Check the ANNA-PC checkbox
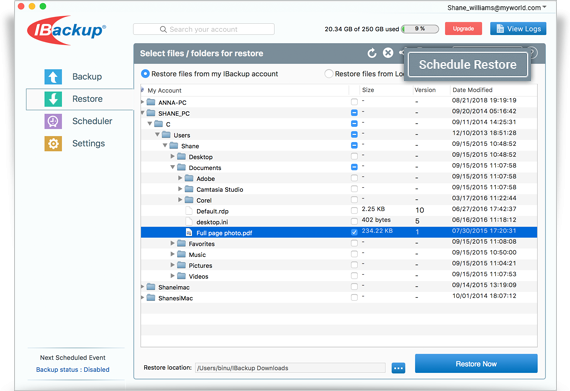570x391 pixels. (x=354, y=102)
